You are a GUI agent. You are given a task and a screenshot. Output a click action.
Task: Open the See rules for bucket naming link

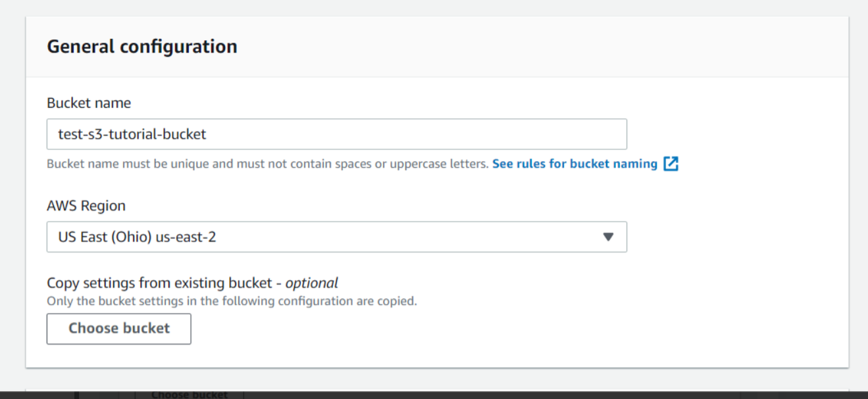click(x=574, y=164)
